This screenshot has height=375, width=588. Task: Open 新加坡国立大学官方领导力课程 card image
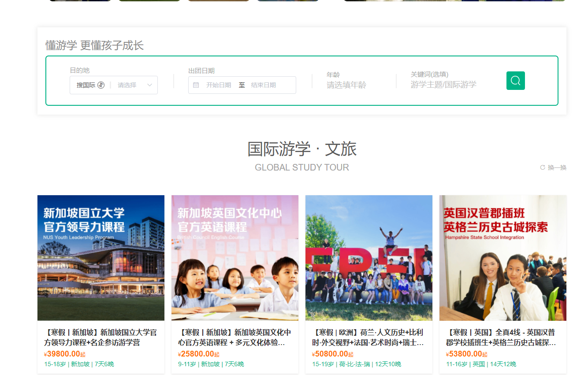(x=101, y=258)
